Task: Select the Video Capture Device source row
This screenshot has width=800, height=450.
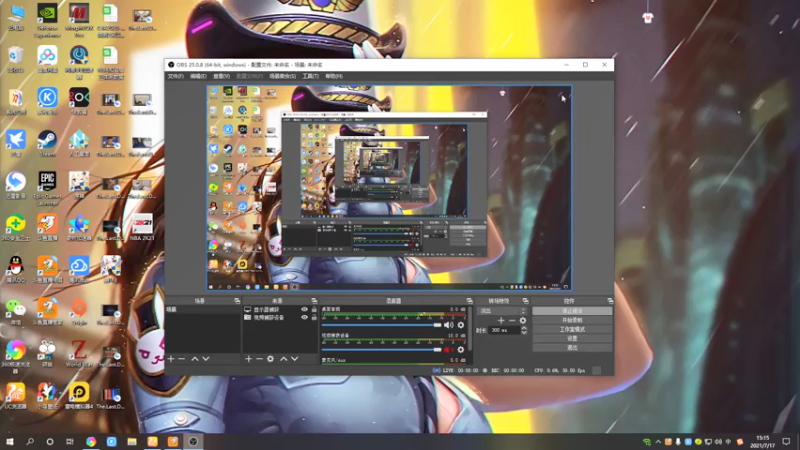Action: tap(280, 317)
